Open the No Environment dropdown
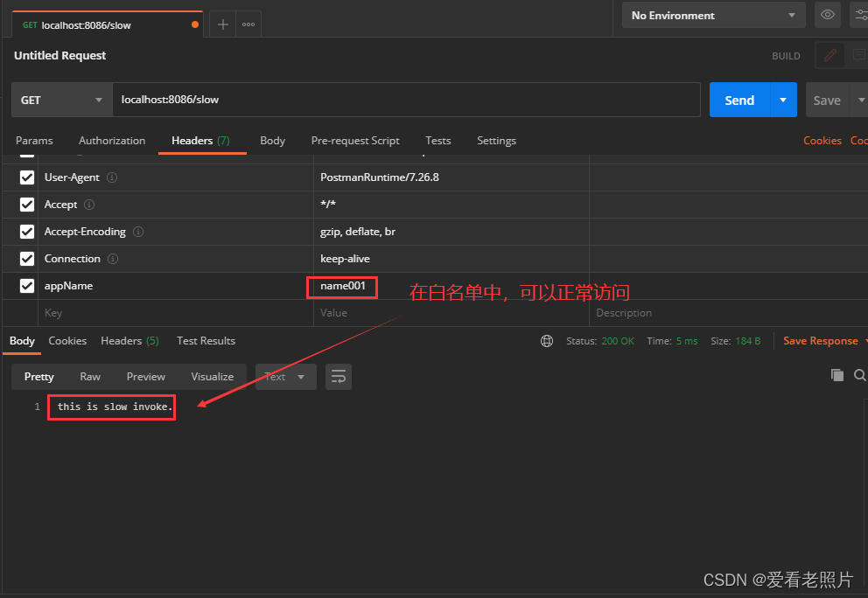The height and width of the screenshot is (598, 868). click(x=713, y=16)
